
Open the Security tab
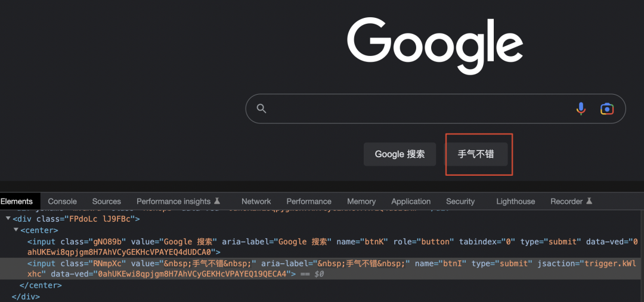[x=460, y=201]
